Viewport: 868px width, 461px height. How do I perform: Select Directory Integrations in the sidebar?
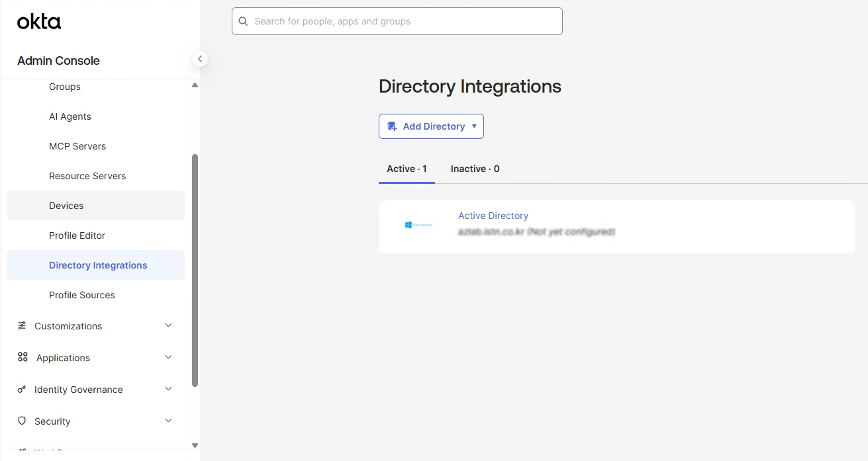pyautogui.click(x=95, y=265)
